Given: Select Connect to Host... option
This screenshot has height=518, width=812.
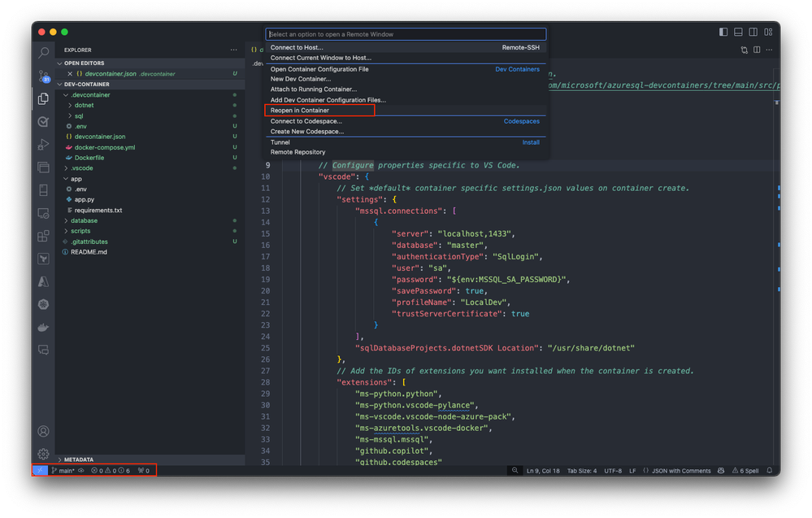Looking at the screenshot, I should click(406, 48).
